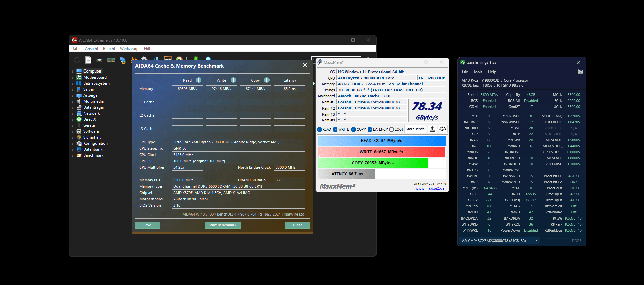Enable the LOG! checkbox in MaxxMem
Image resolution: width=644 pixels, height=285 pixels.
391,129
